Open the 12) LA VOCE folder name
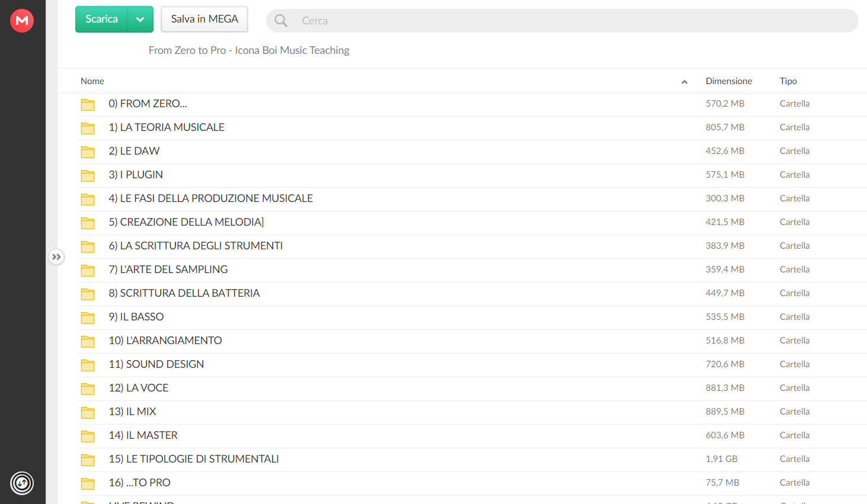This screenshot has height=504, width=867. [x=139, y=388]
